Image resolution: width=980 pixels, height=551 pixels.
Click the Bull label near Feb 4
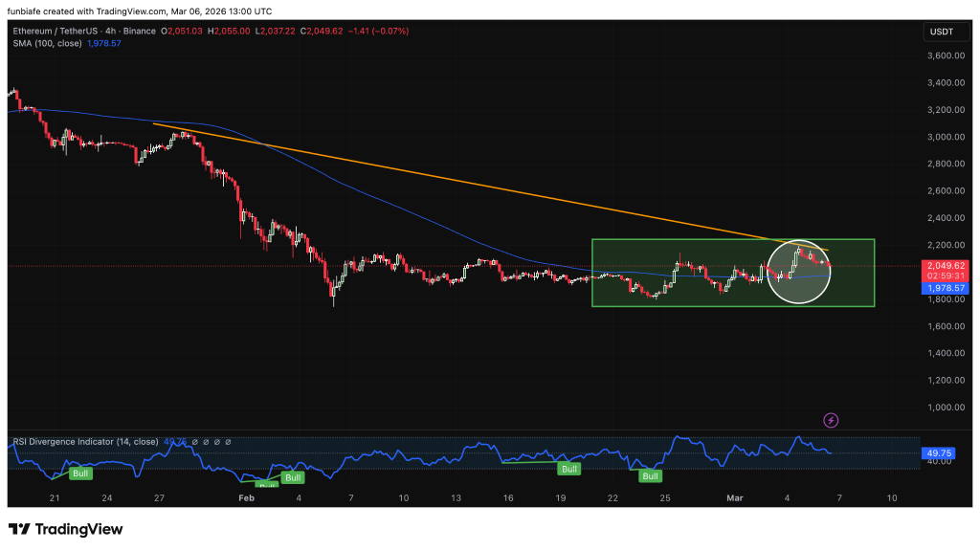(293, 477)
